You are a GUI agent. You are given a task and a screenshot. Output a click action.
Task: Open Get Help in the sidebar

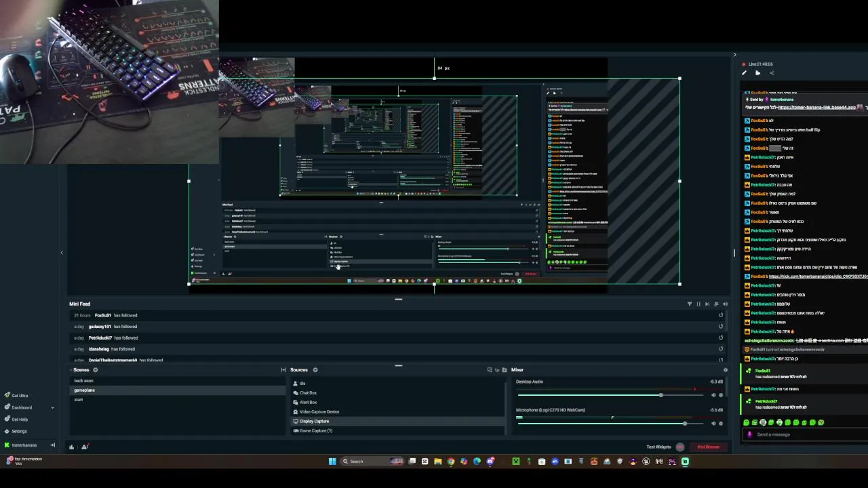16,419
